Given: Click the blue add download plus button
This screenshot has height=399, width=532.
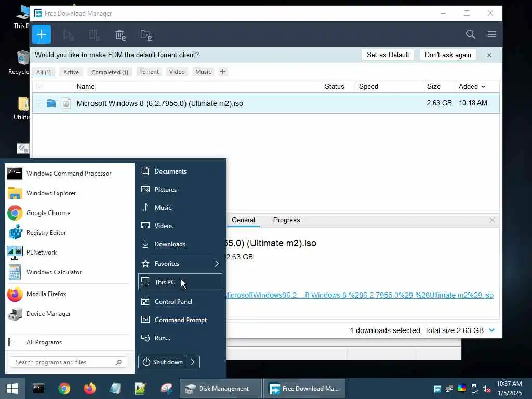Looking at the screenshot, I should [42, 34].
